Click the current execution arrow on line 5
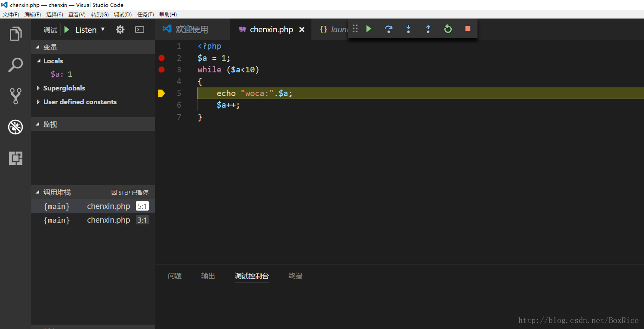This screenshot has width=644, height=329. click(162, 93)
